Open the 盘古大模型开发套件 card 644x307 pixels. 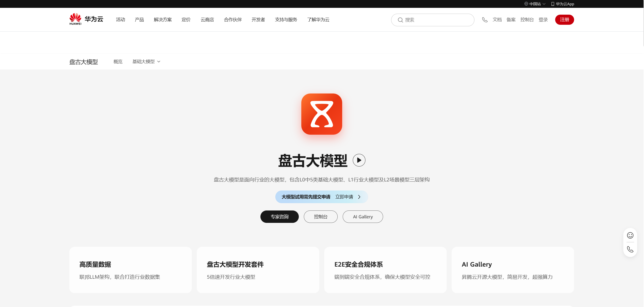tap(258, 270)
